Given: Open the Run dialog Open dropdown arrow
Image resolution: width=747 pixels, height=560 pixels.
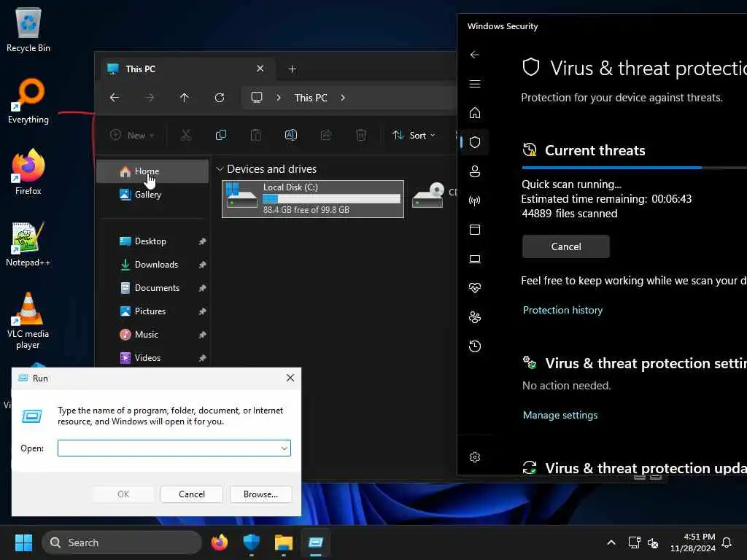Looking at the screenshot, I should pos(284,448).
